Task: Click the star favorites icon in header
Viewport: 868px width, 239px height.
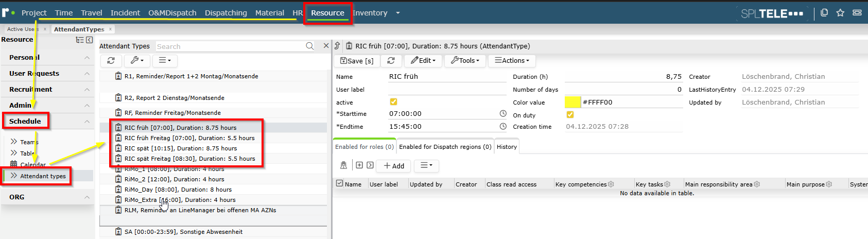Action: tap(840, 13)
